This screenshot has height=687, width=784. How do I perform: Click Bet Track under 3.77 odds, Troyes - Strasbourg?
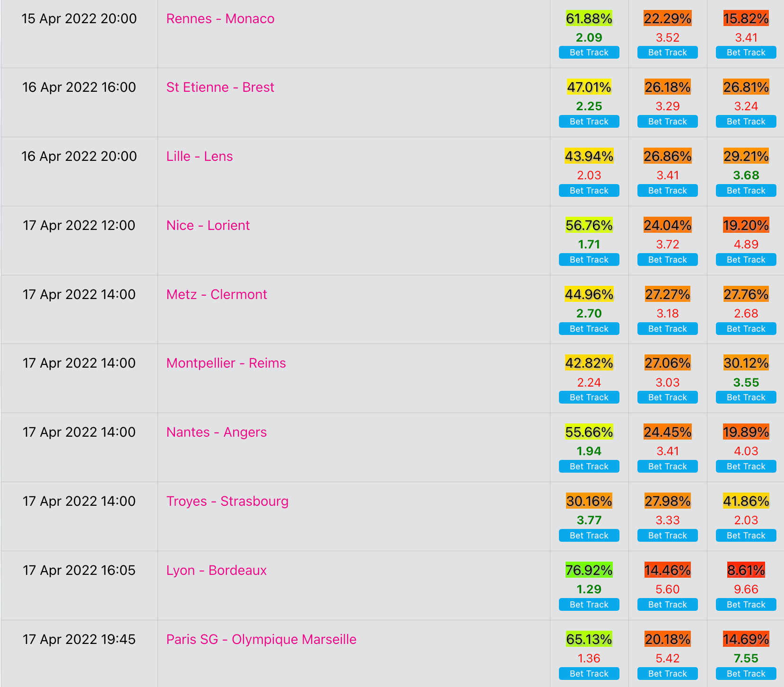click(x=589, y=536)
